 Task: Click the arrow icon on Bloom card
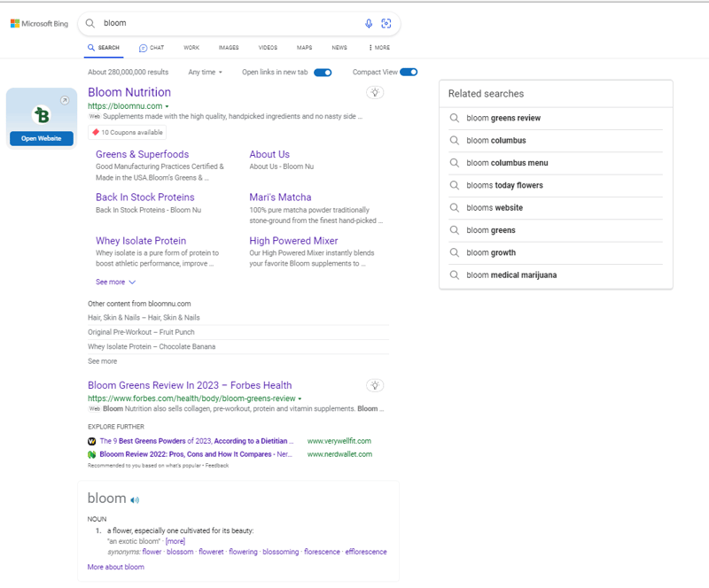(65, 100)
